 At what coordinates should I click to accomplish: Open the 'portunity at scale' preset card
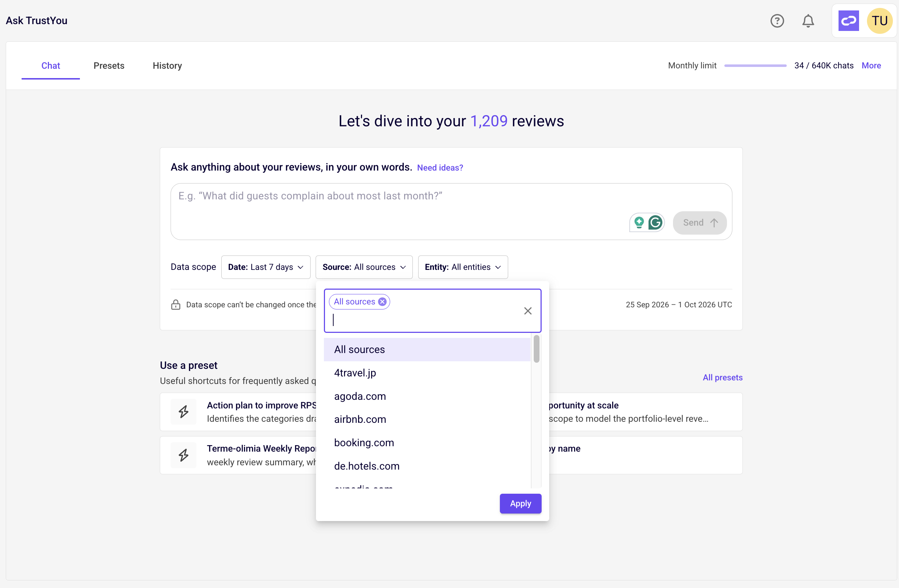(x=646, y=412)
